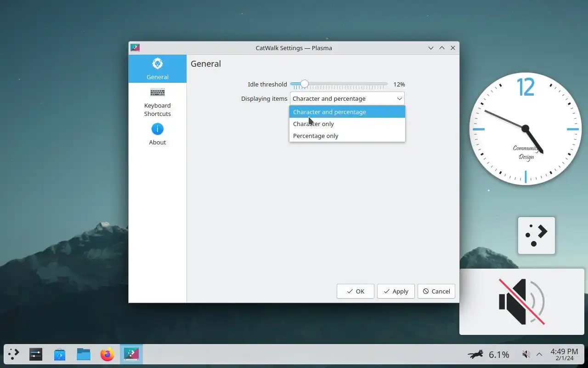Close the CatWalk Settings window
Image resolution: width=588 pixels, height=368 pixels.
pyautogui.click(x=453, y=48)
